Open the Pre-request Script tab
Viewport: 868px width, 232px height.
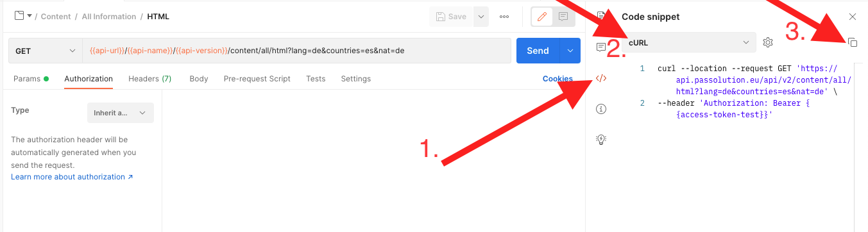(x=257, y=79)
